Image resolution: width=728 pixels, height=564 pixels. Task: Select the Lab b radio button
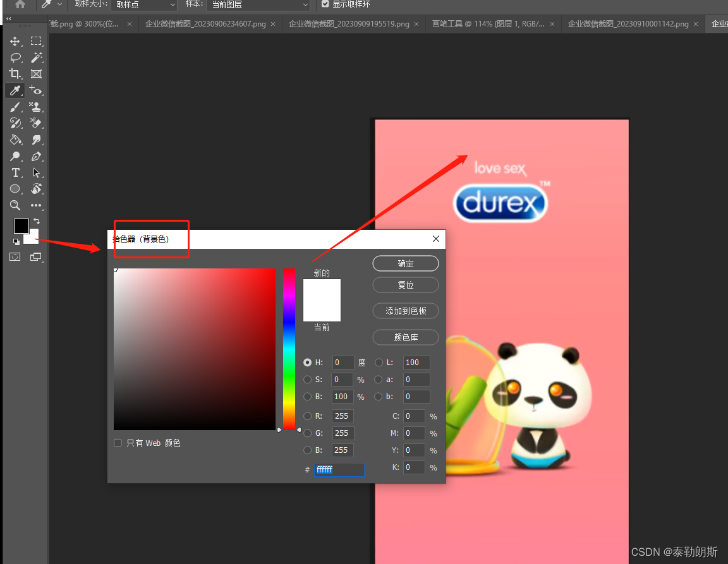[x=379, y=397]
